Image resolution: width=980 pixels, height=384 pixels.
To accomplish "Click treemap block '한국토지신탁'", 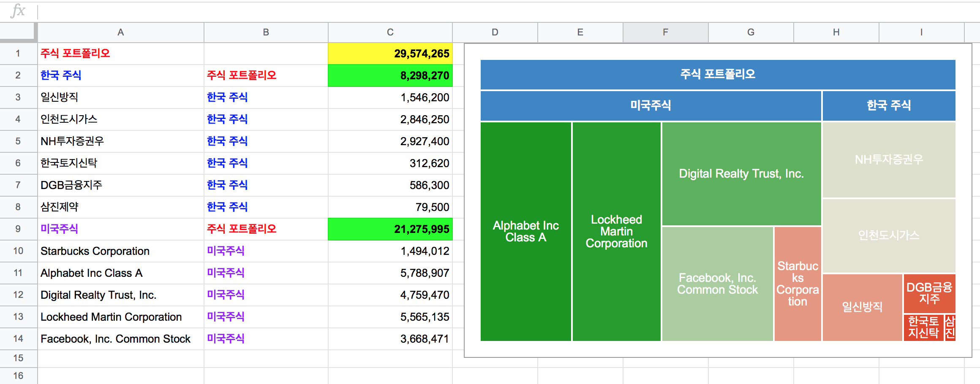I will 923,327.
